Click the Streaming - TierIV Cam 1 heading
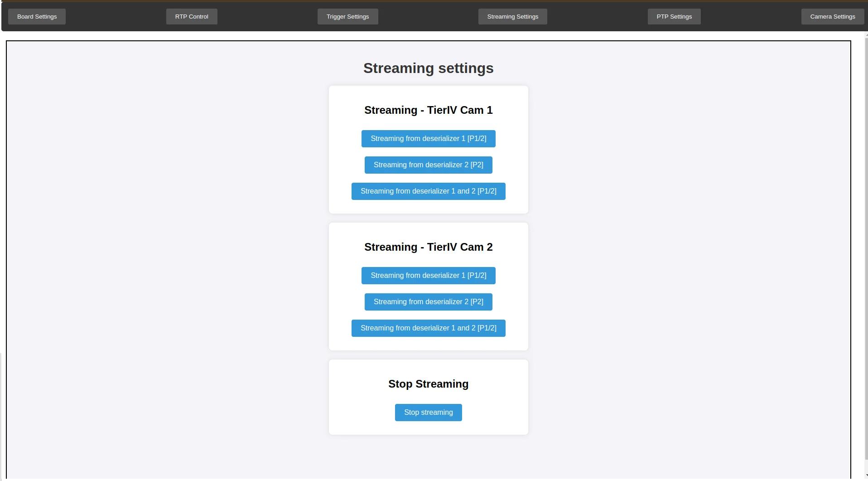868x481 pixels. [x=429, y=110]
